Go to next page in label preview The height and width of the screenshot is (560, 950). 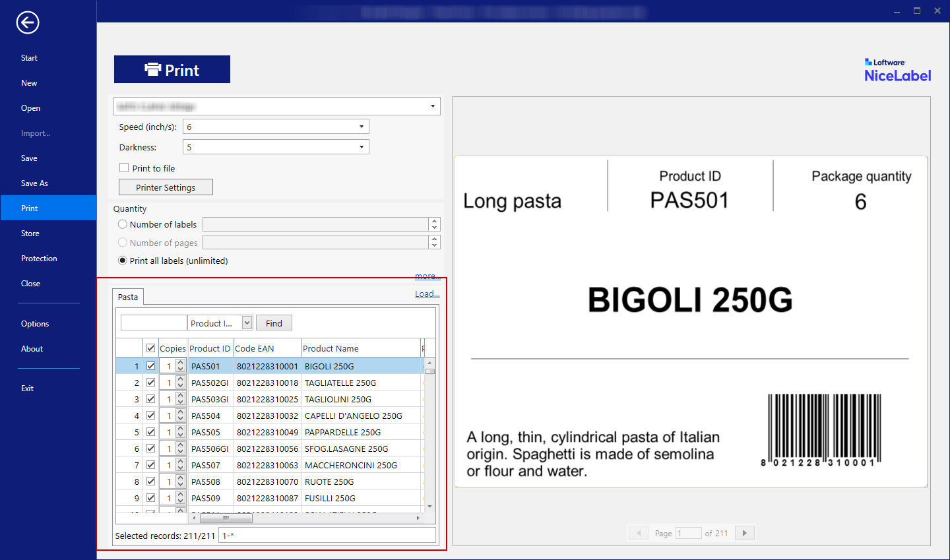pos(745,533)
